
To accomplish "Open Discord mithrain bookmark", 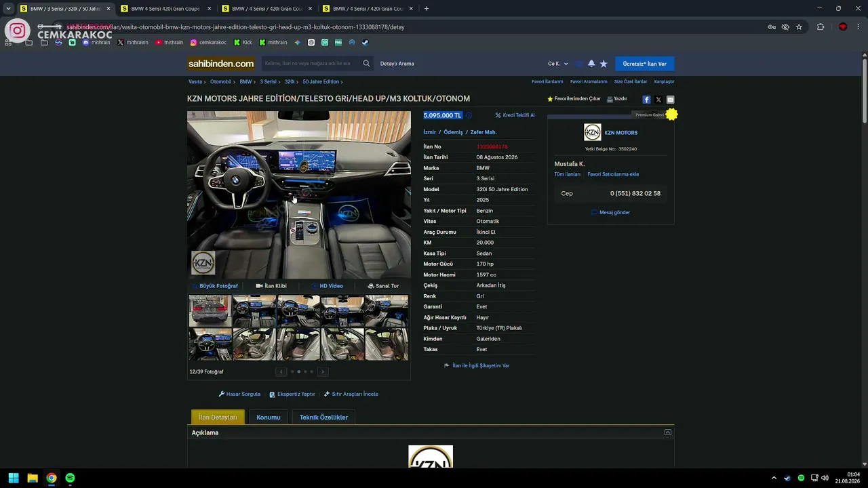I will pyautogui.click(x=96, y=42).
